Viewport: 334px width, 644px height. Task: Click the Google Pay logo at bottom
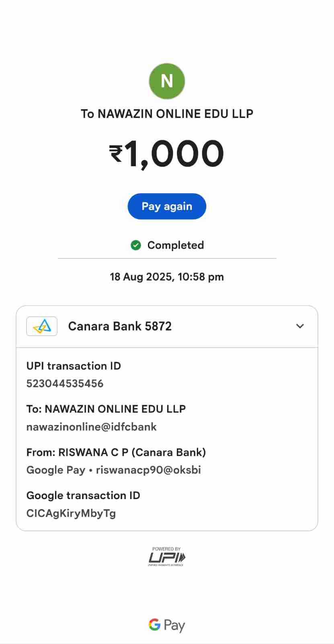point(167,625)
